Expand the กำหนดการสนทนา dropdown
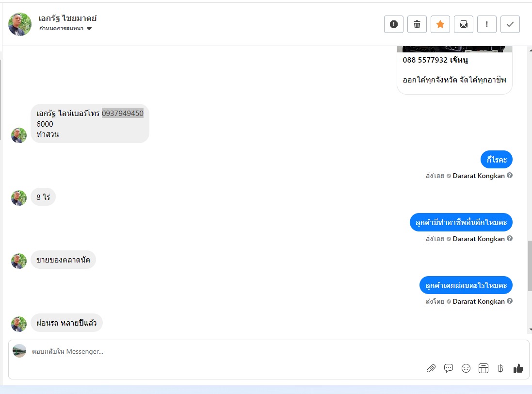The image size is (532, 394). [x=89, y=29]
